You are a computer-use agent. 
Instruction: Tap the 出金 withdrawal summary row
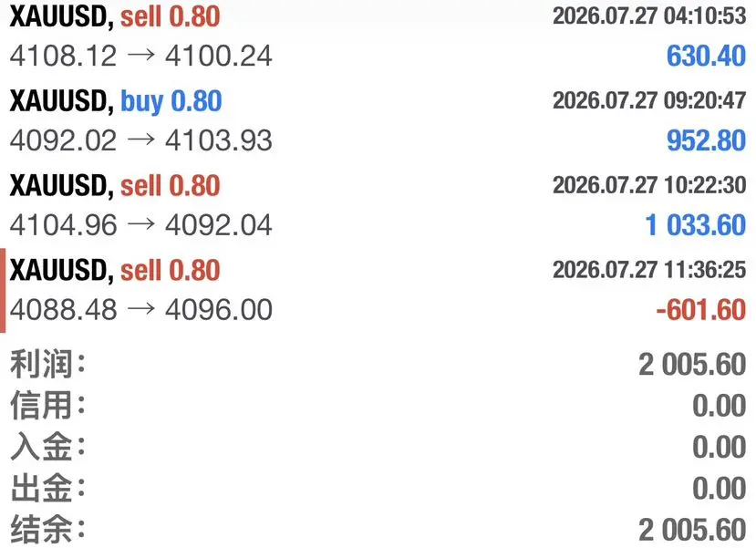point(378,488)
